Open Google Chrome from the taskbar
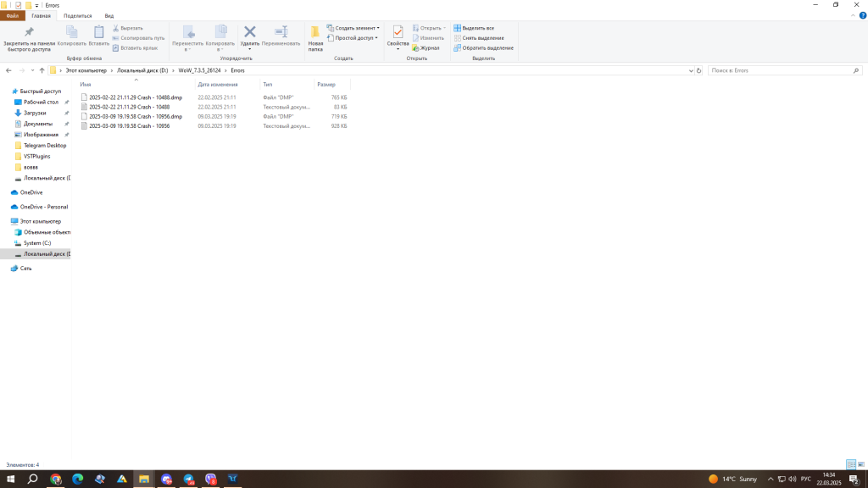The height and width of the screenshot is (488, 868). click(x=56, y=479)
